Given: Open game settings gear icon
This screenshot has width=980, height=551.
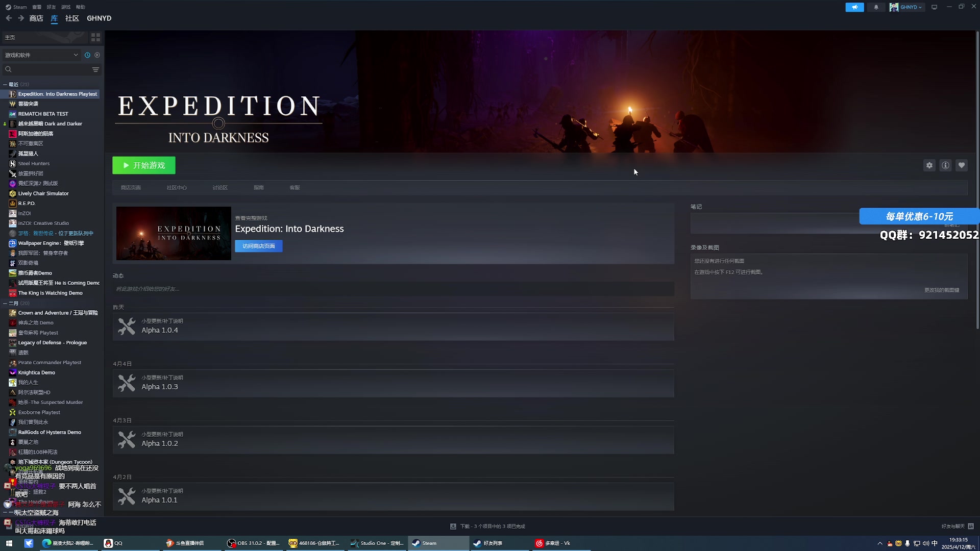Looking at the screenshot, I should pyautogui.click(x=929, y=165).
